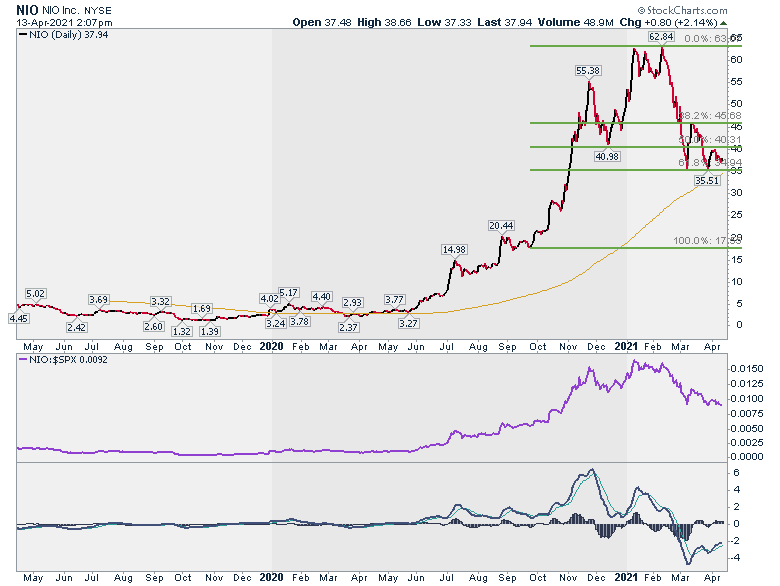Image resolution: width=780 pixels, height=586 pixels.
Task: Click the Low 37.33 value
Action: [x=444, y=22]
